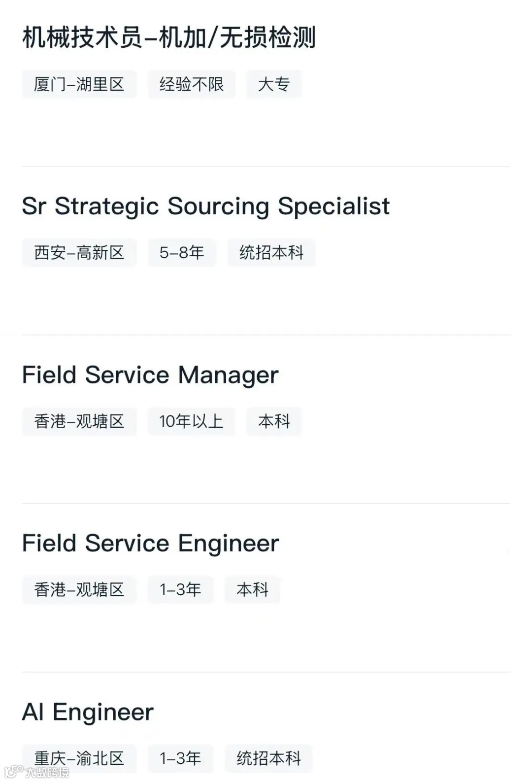Viewport: 532px width, 782px height.
Task: Click the 大数跨境 watermark logo icon
Action: (x=14, y=772)
